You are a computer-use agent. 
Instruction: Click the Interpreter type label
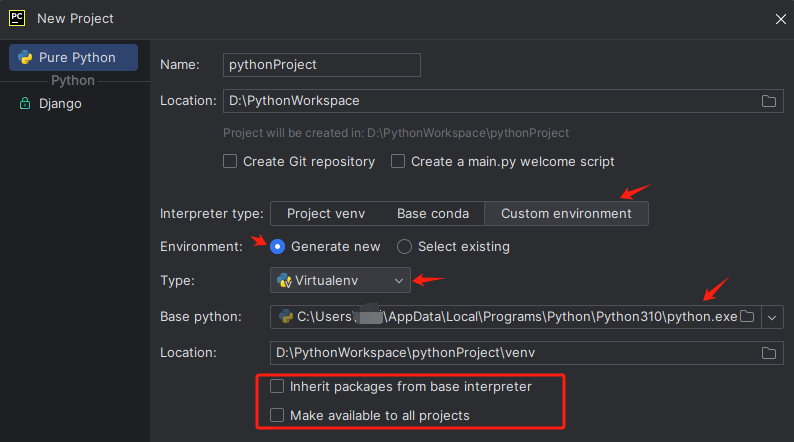point(212,214)
